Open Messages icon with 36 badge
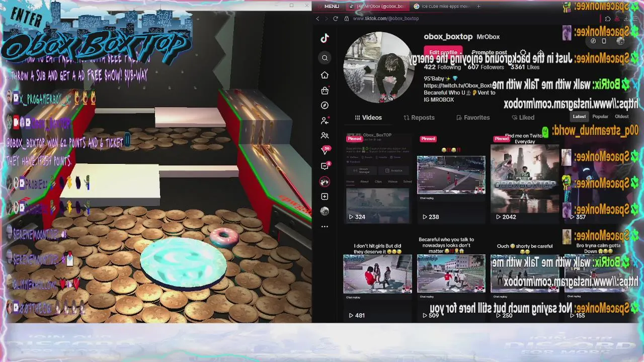The height and width of the screenshot is (362, 644). [x=325, y=150]
